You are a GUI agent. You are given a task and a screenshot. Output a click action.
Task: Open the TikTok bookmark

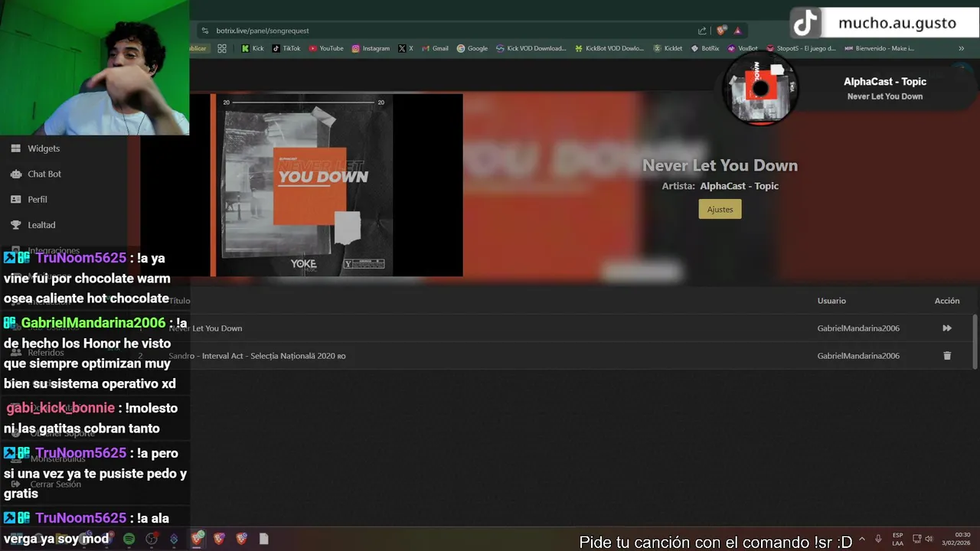[286, 48]
